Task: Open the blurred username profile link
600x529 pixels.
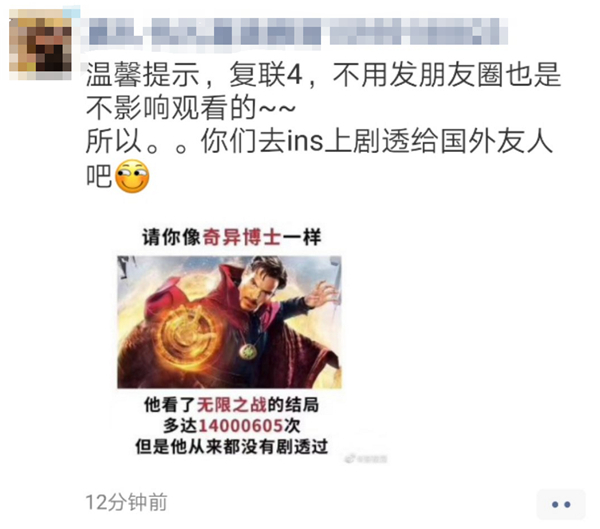Action: (x=298, y=32)
